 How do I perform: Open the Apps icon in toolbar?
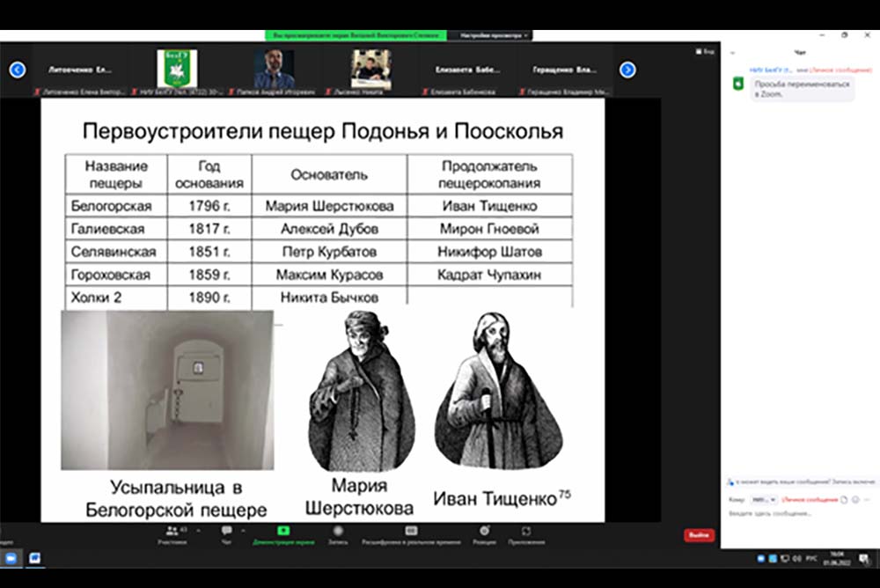click(x=526, y=531)
